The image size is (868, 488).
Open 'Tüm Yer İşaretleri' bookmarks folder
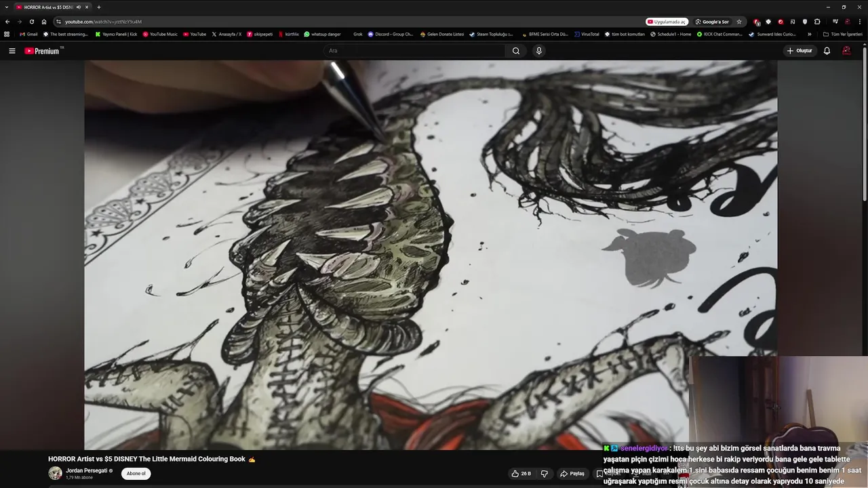pyautogui.click(x=842, y=34)
